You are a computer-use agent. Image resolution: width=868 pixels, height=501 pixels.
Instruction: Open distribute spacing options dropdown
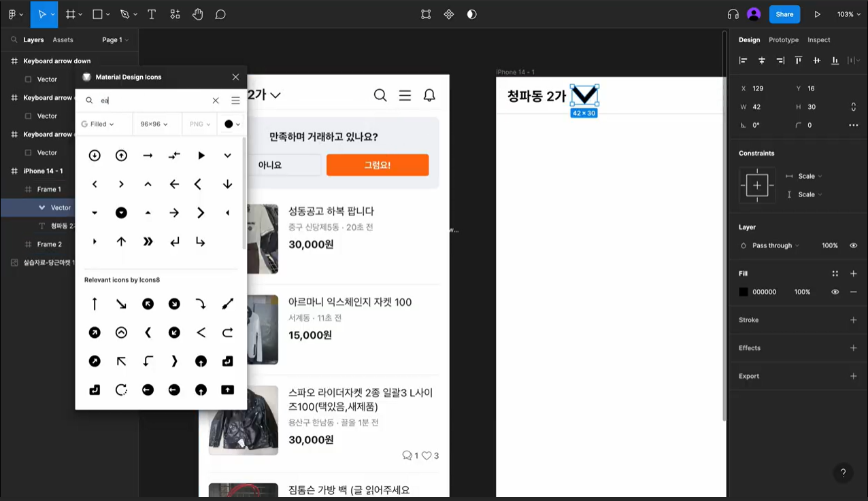pos(854,61)
